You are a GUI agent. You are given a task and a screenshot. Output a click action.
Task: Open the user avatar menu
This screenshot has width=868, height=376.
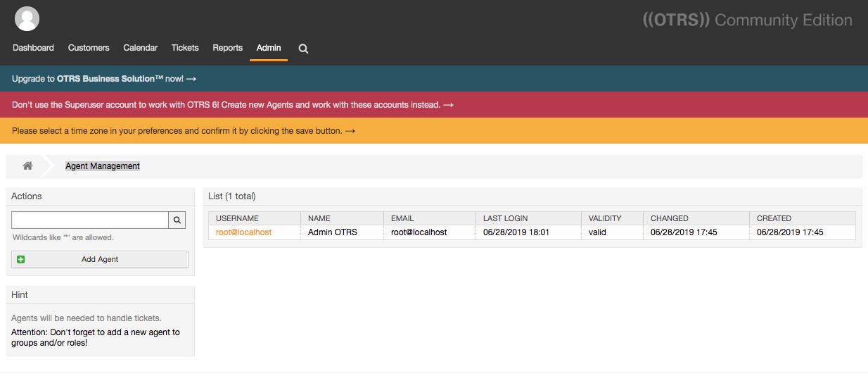tap(27, 18)
